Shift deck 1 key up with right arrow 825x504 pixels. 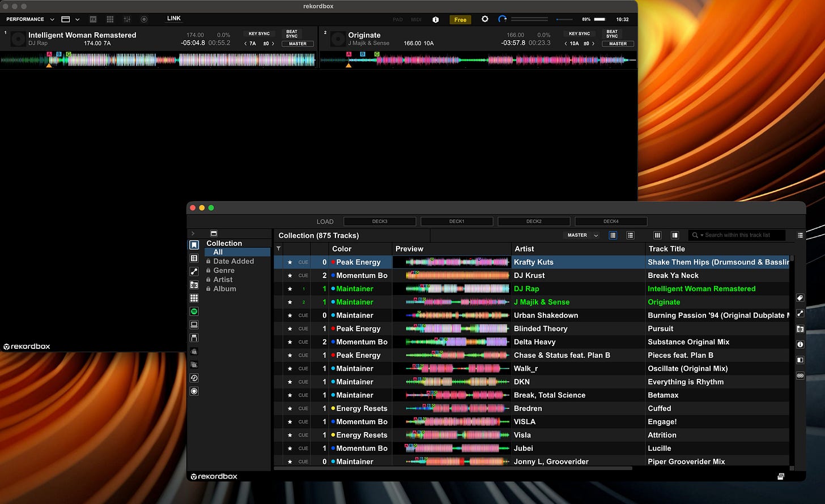point(273,44)
